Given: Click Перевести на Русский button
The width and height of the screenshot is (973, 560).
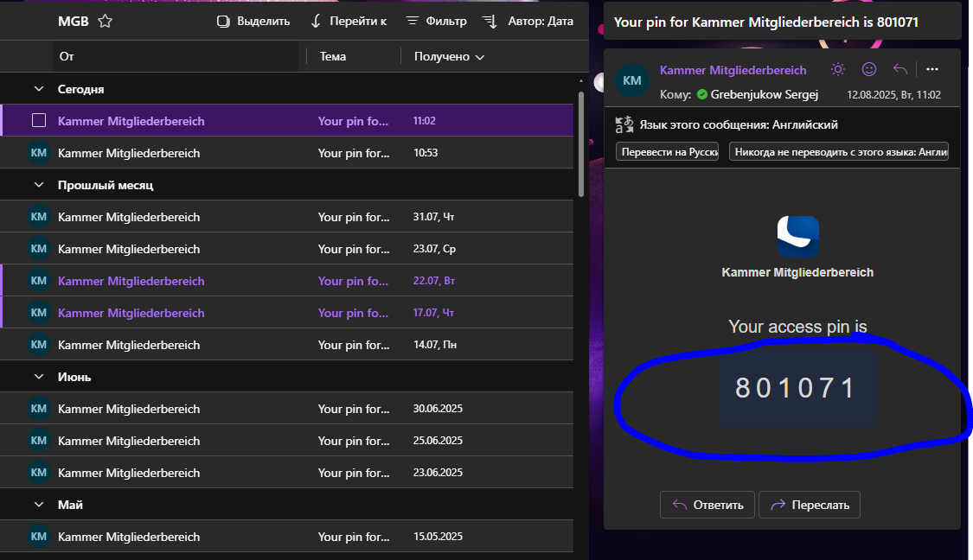Looking at the screenshot, I should 667,152.
